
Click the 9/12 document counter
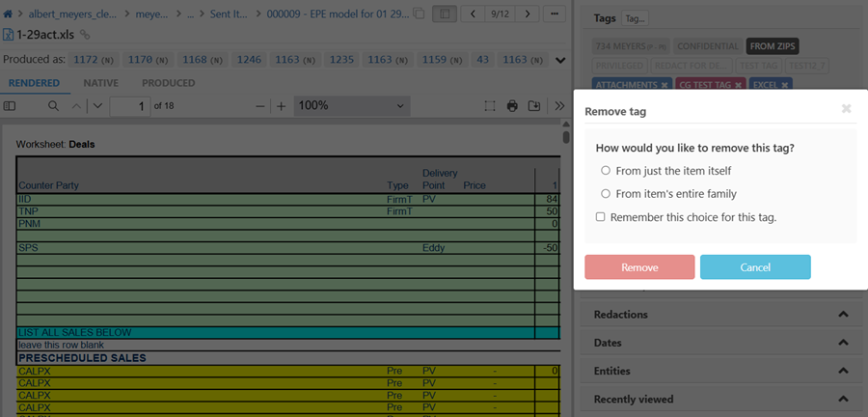click(500, 14)
